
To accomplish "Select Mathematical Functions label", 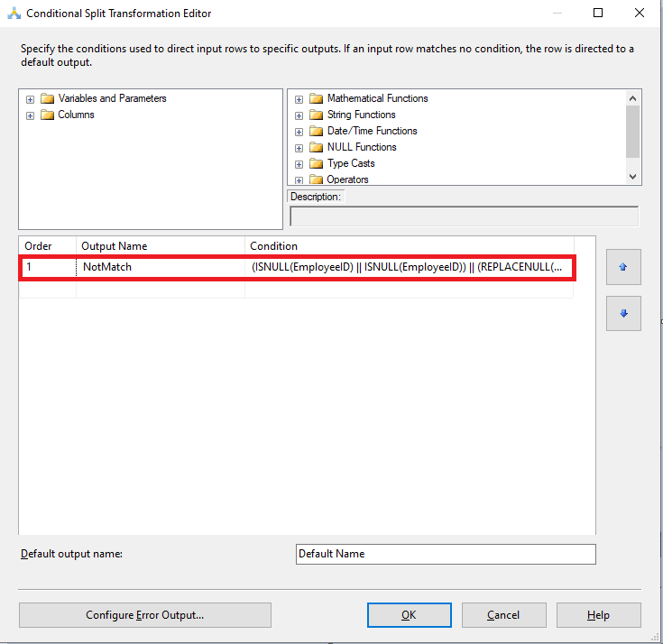I will click(378, 98).
